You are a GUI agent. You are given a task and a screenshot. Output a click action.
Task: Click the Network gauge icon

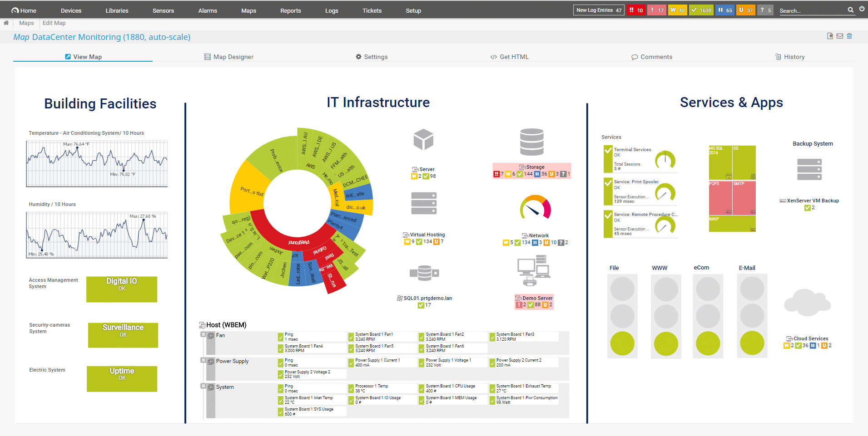pos(535,209)
